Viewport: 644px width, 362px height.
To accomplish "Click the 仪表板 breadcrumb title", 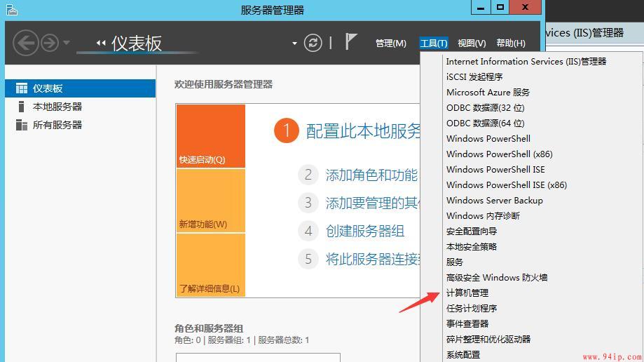I will 137,43.
